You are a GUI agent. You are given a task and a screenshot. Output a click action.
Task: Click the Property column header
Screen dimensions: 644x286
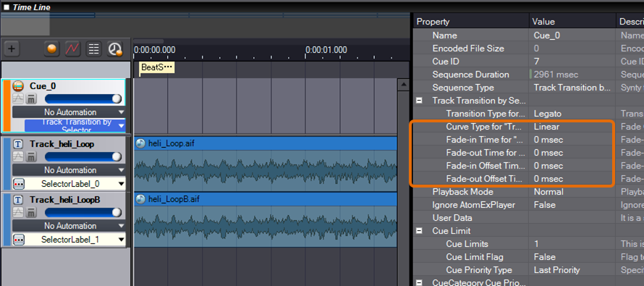pos(472,22)
